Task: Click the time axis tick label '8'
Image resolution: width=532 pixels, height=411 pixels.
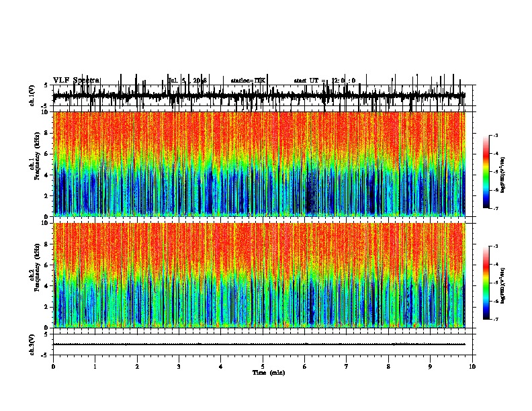Action: click(388, 367)
